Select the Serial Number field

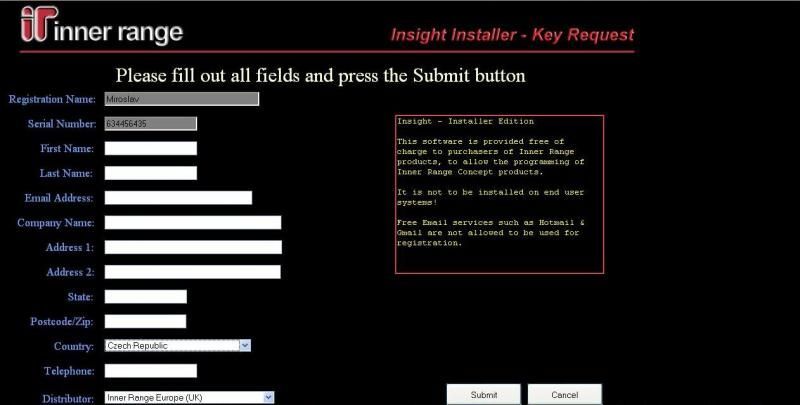150,124
